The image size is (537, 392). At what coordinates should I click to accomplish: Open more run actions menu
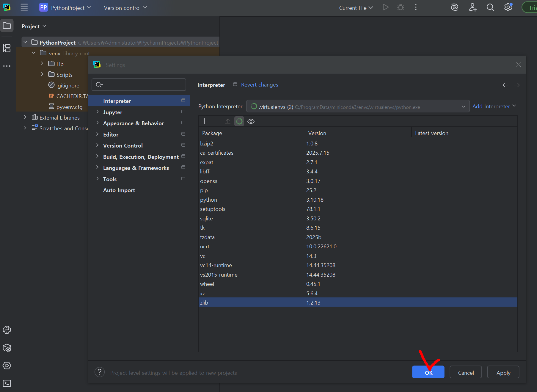click(x=416, y=7)
